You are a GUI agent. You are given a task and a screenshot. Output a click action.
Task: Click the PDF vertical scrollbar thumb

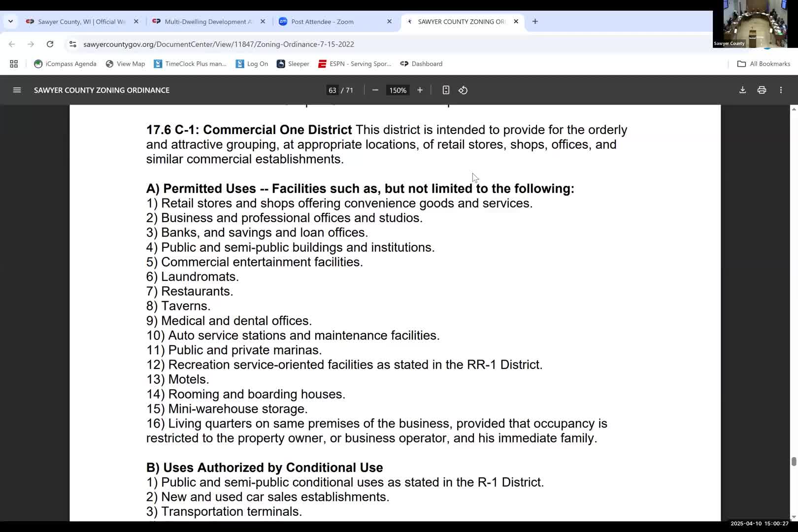coord(794,462)
